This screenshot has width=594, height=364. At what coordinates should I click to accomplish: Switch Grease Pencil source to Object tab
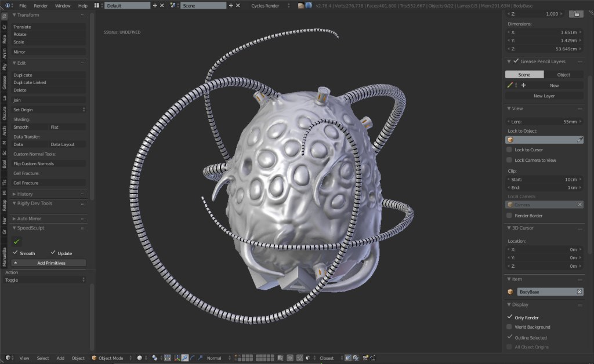pos(563,74)
